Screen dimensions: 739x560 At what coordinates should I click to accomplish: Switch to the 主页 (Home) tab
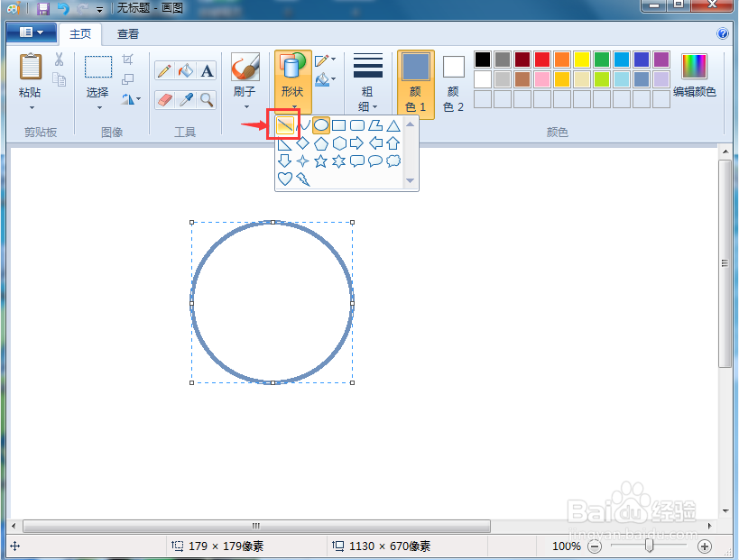point(80,34)
